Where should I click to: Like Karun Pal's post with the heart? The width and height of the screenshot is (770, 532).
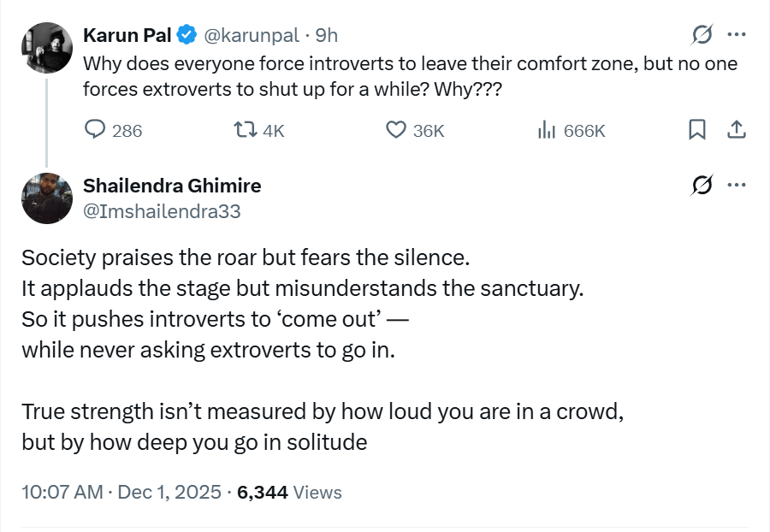(x=395, y=130)
